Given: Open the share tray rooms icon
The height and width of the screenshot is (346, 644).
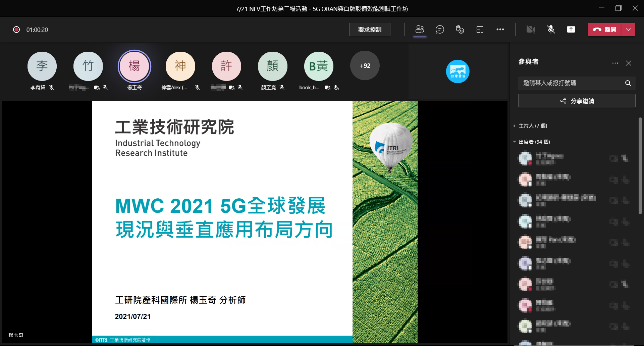Looking at the screenshot, I should (x=480, y=30).
